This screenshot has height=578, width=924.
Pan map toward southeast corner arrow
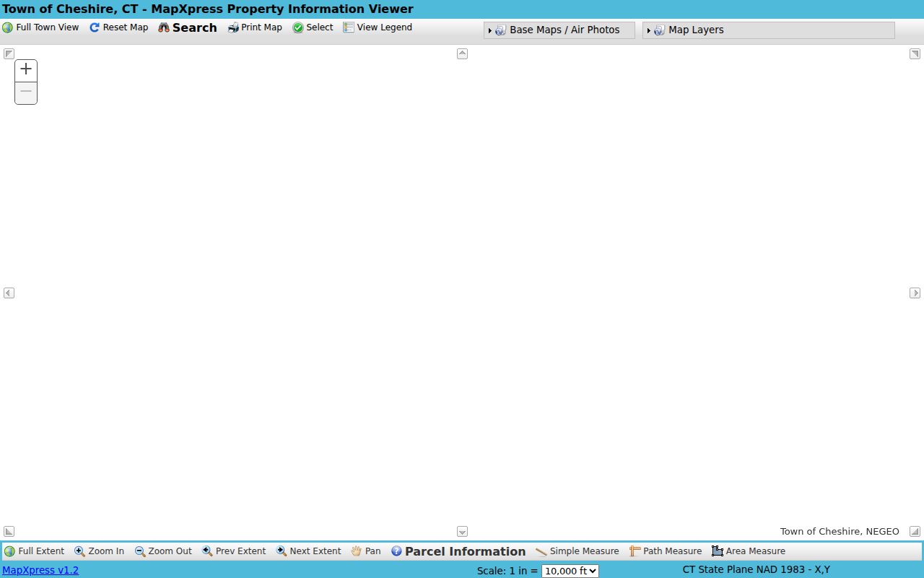(x=915, y=531)
